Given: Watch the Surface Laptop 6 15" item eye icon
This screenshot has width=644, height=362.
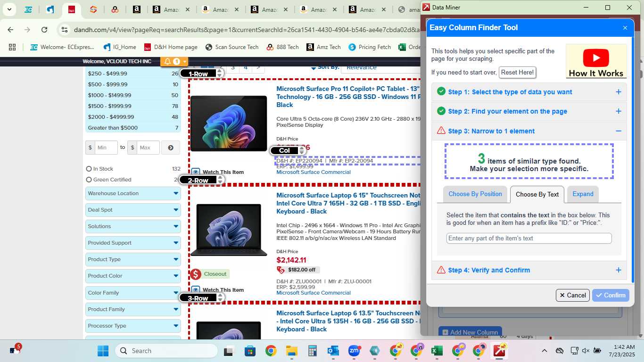Looking at the screenshot, I should 195,290.
